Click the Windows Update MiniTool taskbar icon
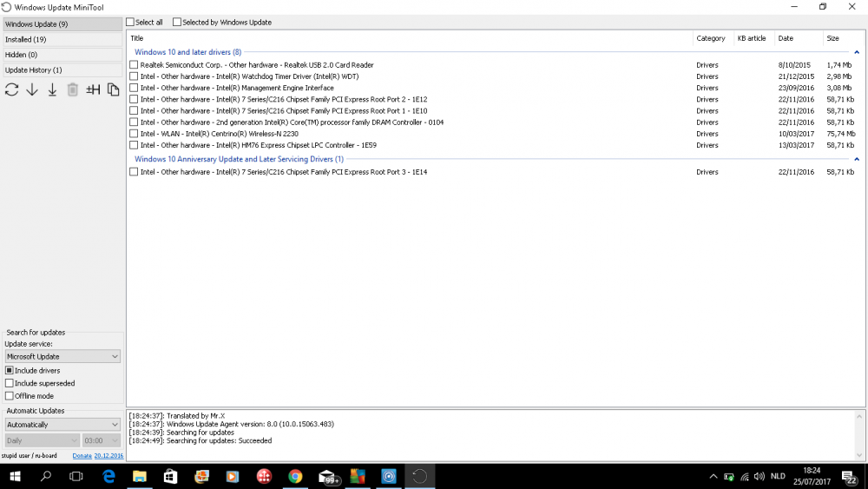Viewport: 868px width, 489px height. pyautogui.click(x=419, y=476)
